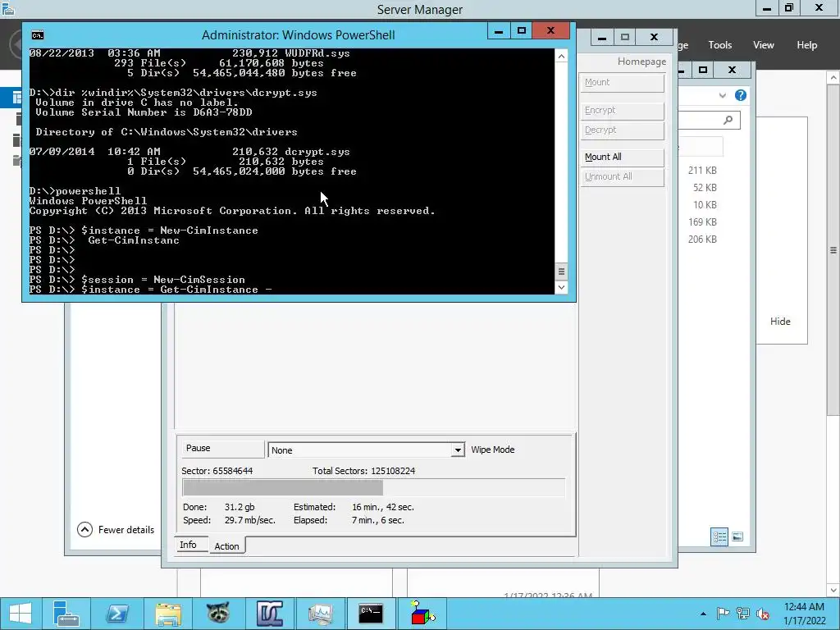
Task: Click the Hide link in Server Manager
Action: tap(780, 322)
